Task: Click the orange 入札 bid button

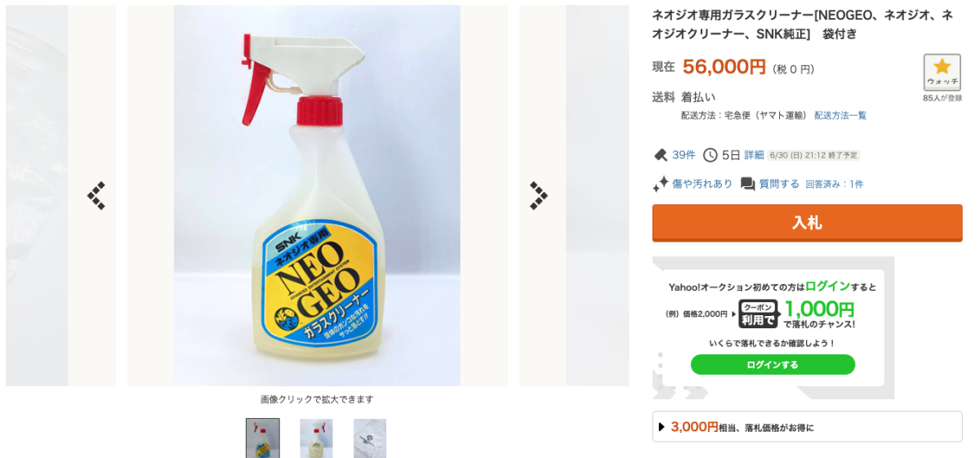Action: 807,223
